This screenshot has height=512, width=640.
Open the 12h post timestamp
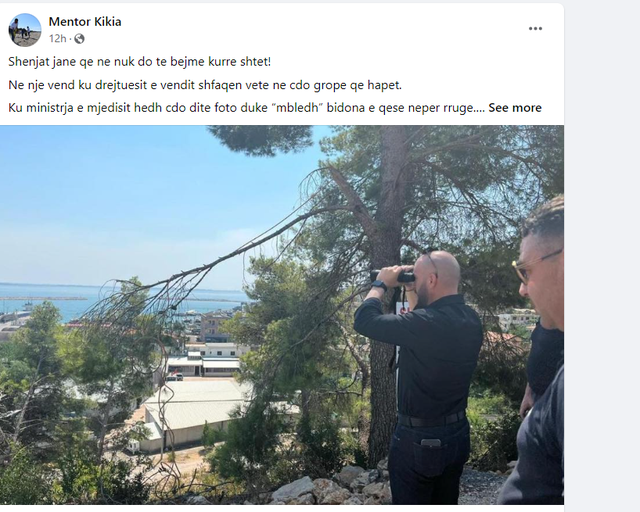pos(58,39)
